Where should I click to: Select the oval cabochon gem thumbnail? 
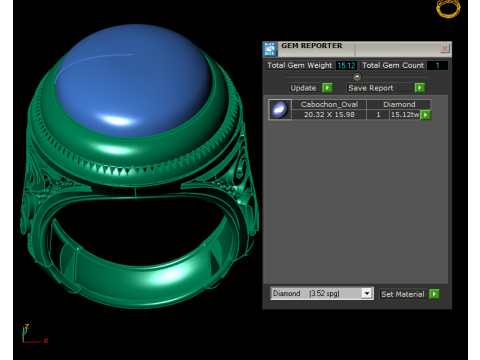coord(280,110)
